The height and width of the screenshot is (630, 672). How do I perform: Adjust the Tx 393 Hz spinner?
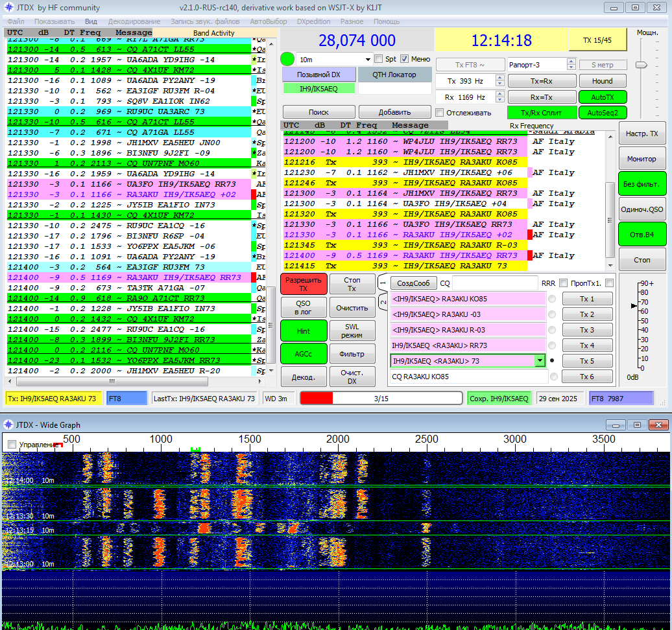point(499,81)
